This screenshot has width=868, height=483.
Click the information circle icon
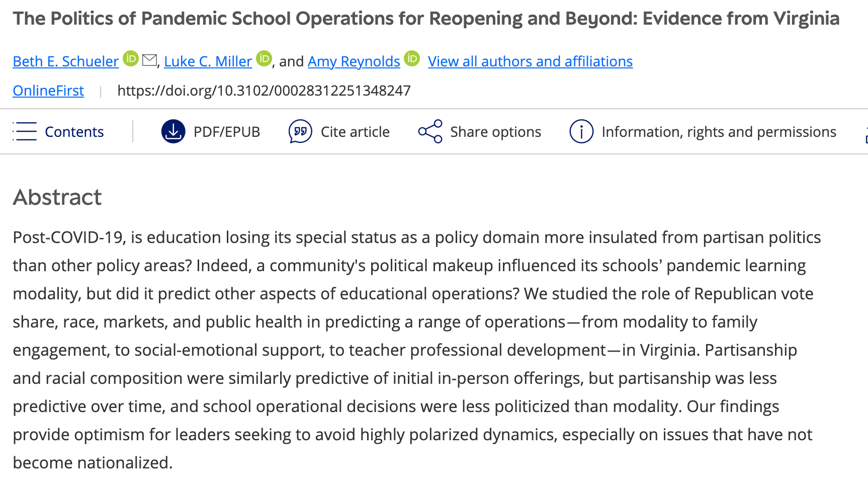point(581,131)
